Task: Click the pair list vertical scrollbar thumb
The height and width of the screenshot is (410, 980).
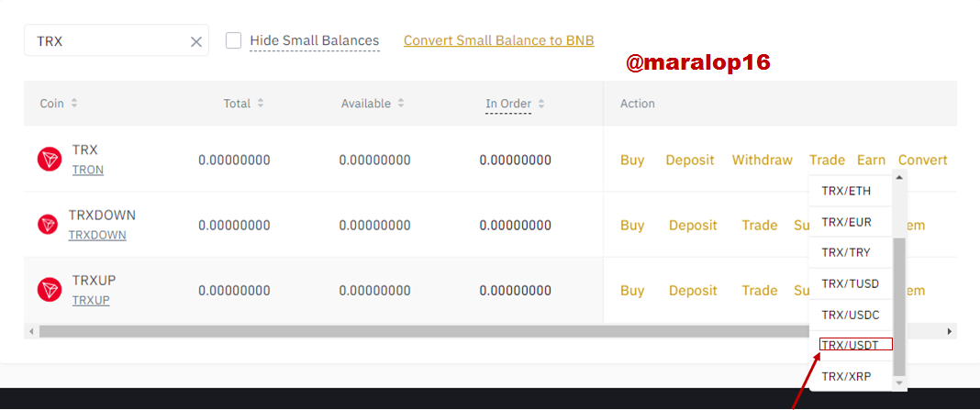Action: (899, 306)
